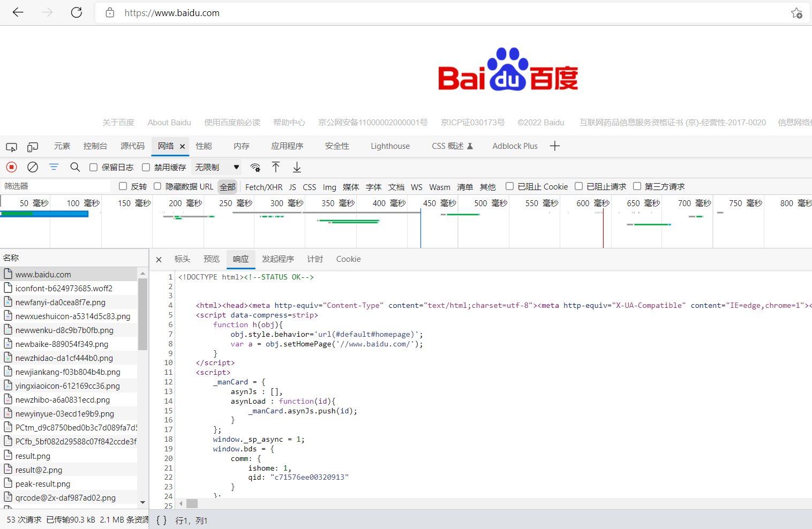Open network conditions settings
This screenshot has width=812, height=529.
coord(255,167)
